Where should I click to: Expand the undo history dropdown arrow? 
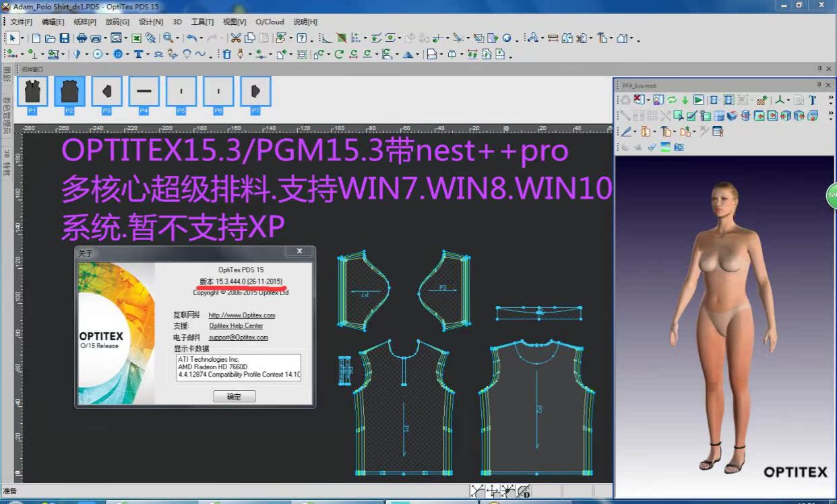point(201,38)
